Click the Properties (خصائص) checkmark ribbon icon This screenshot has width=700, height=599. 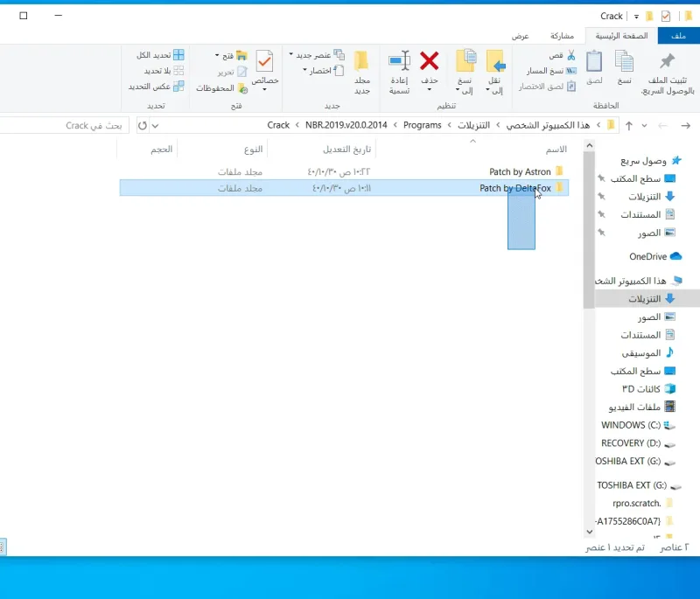264,61
